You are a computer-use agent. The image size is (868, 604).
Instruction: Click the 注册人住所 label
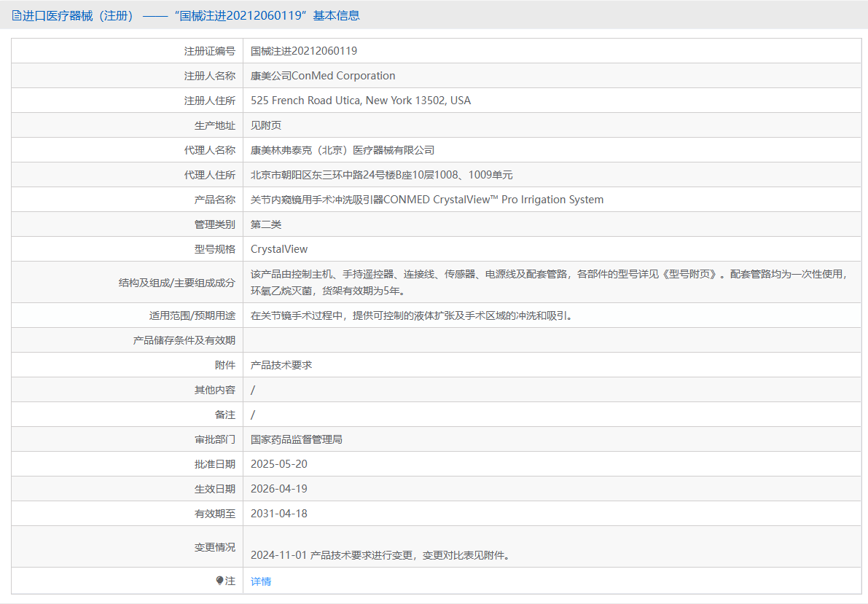(x=210, y=101)
